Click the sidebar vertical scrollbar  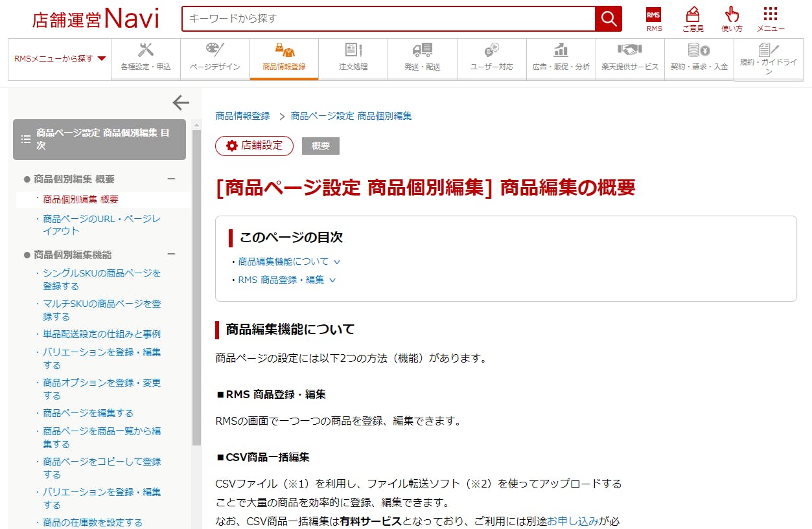click(196, 285)
